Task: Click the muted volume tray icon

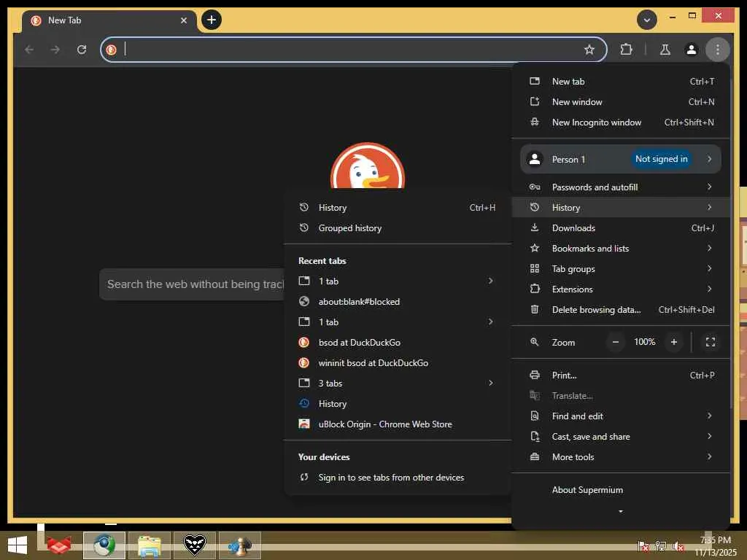Action: coord(678,545)
